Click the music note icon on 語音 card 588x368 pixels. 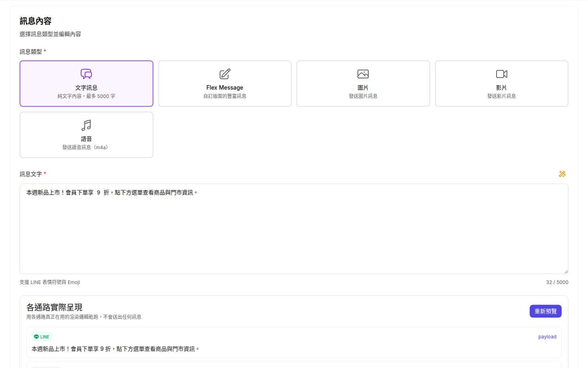[x=86, y=125]
